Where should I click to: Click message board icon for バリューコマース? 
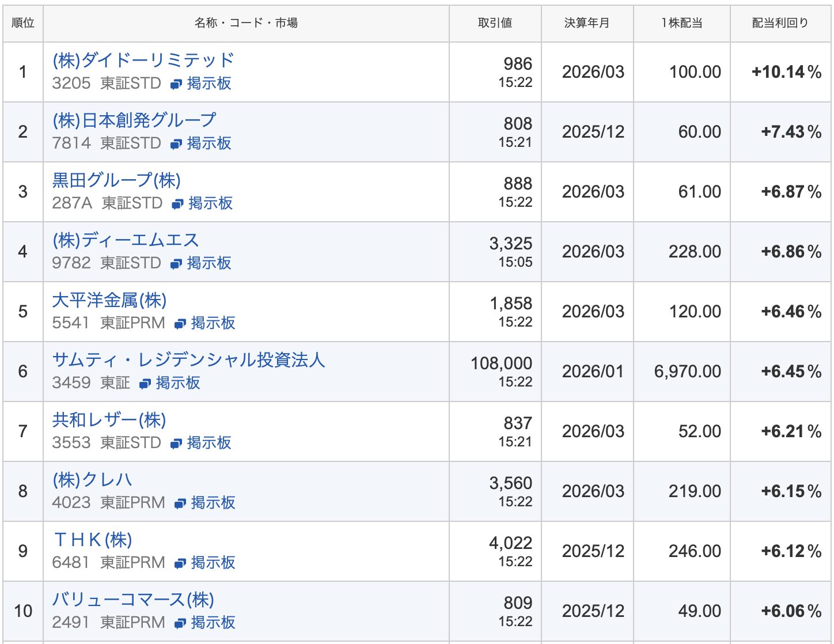(180, 624)
